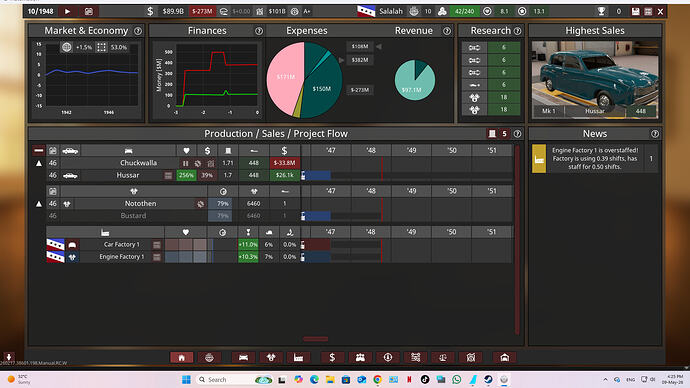Open the dollar finances tab in the bottom bar

pyautogui.click(x=332, y=357)
